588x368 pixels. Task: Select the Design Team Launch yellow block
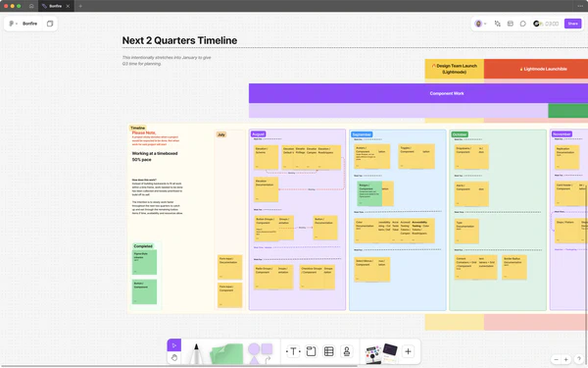(454, 69)
